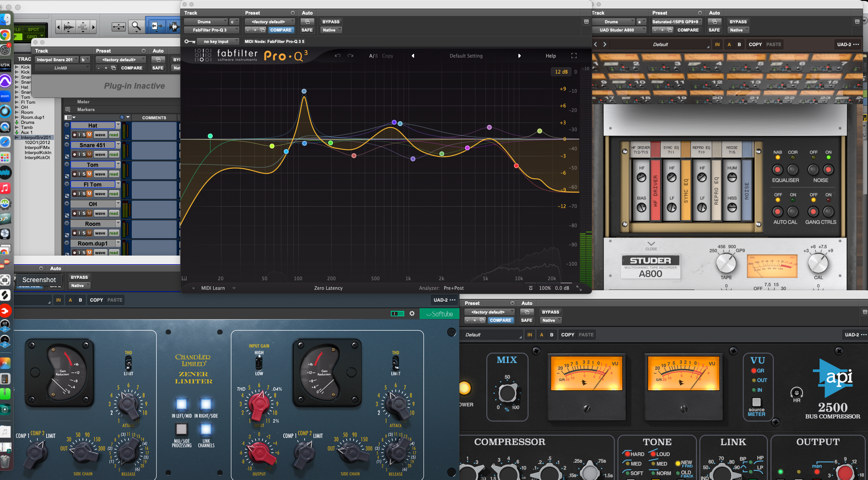
Task: Open the no key input dropdown
Action: point(218,42)
